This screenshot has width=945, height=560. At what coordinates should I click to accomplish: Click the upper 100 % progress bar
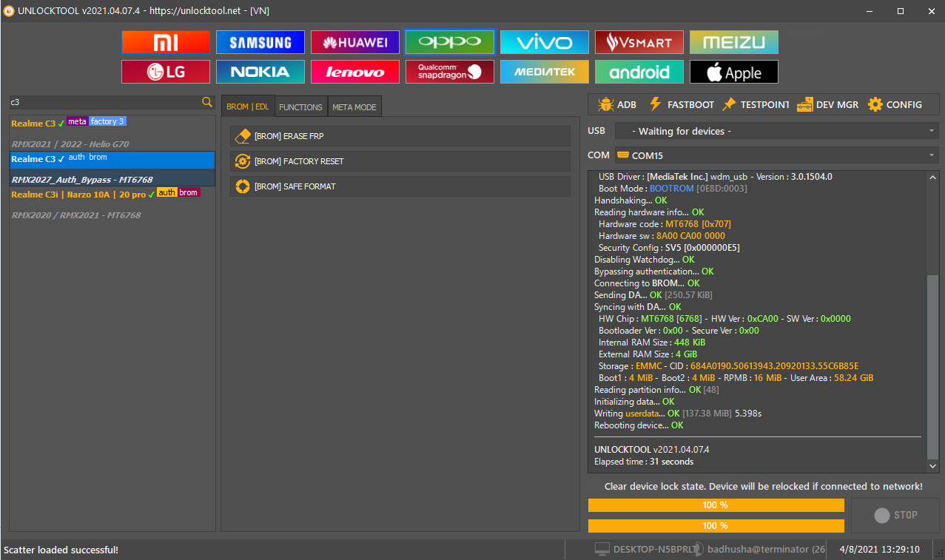pyautogui.click(x=716, y=505)
